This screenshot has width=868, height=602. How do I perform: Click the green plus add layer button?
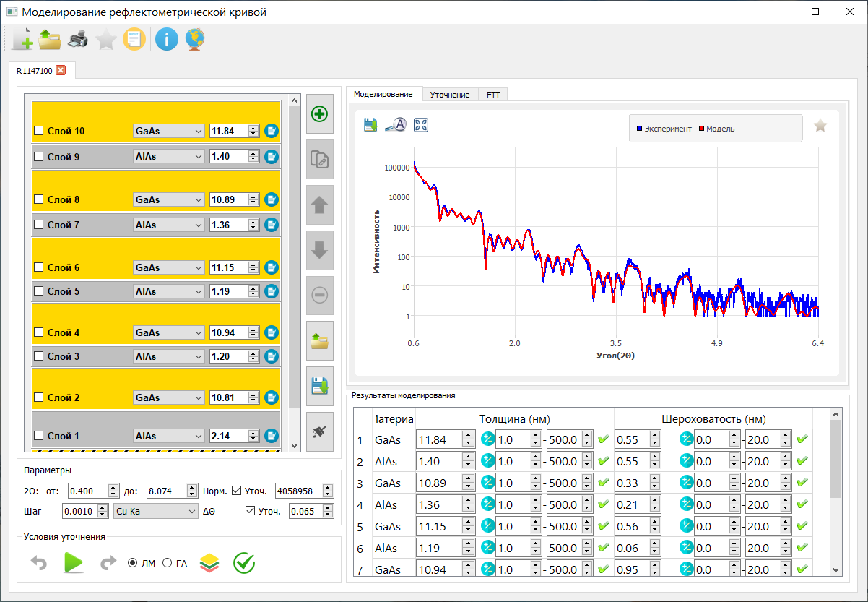[319, 114]
